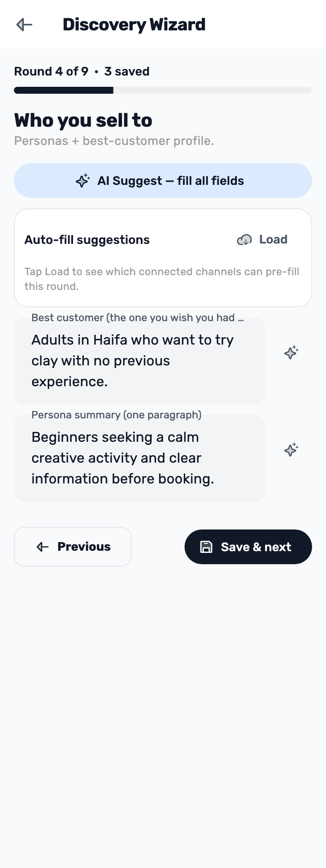The height and width of the screenshot is (868, 326).
Task: Click the sparkle icon in AI Suggest
Action: pos(83,181)
